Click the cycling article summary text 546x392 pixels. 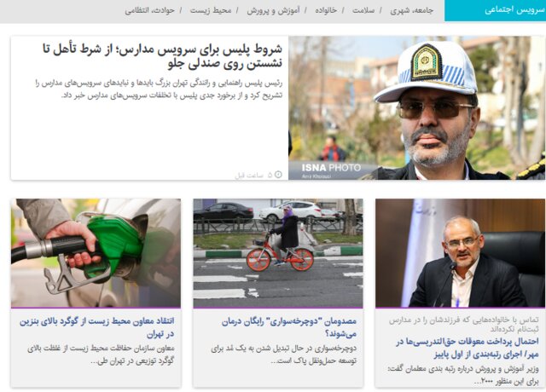(284, 355)
